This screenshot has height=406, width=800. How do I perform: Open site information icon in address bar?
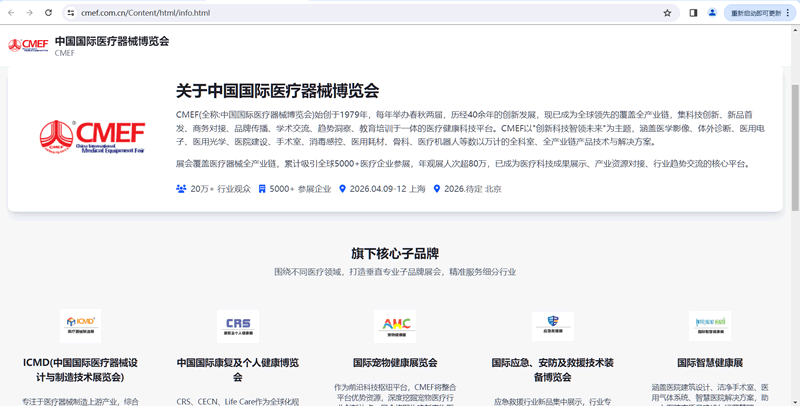click(x=71, y=13)
